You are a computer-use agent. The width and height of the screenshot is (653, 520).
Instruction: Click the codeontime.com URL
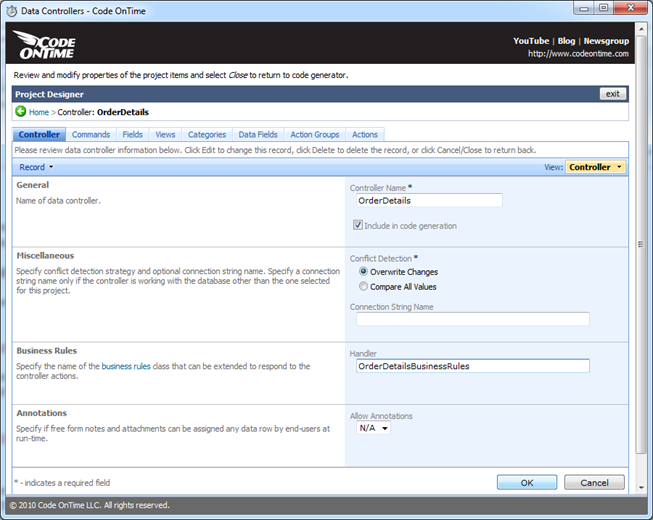(578, 54)
